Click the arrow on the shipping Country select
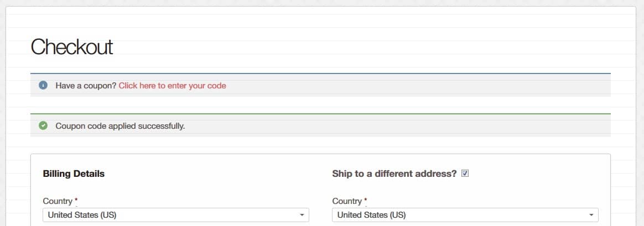Image resolution: width=644 pixels, height=226 pixels. (591, 215)
